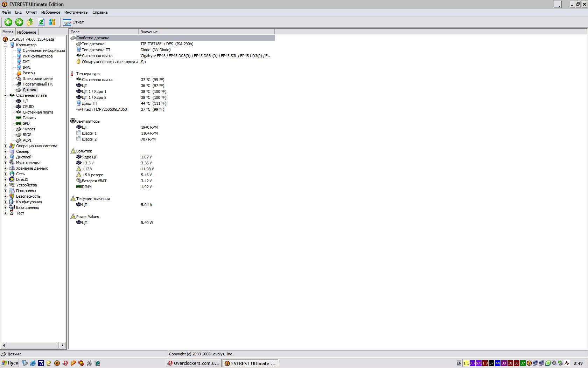Open Электропитание in the tree
Screen dimensions: 588x368
click(37, 79)
